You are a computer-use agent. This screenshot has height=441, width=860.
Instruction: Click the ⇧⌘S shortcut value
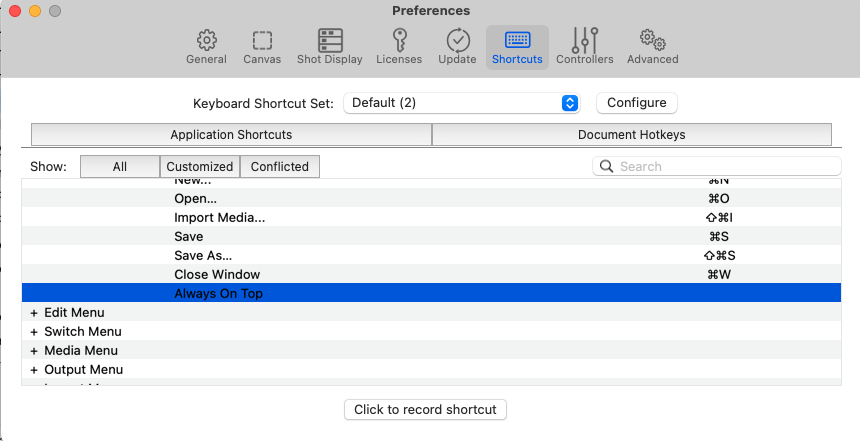[x=718, y=256]
